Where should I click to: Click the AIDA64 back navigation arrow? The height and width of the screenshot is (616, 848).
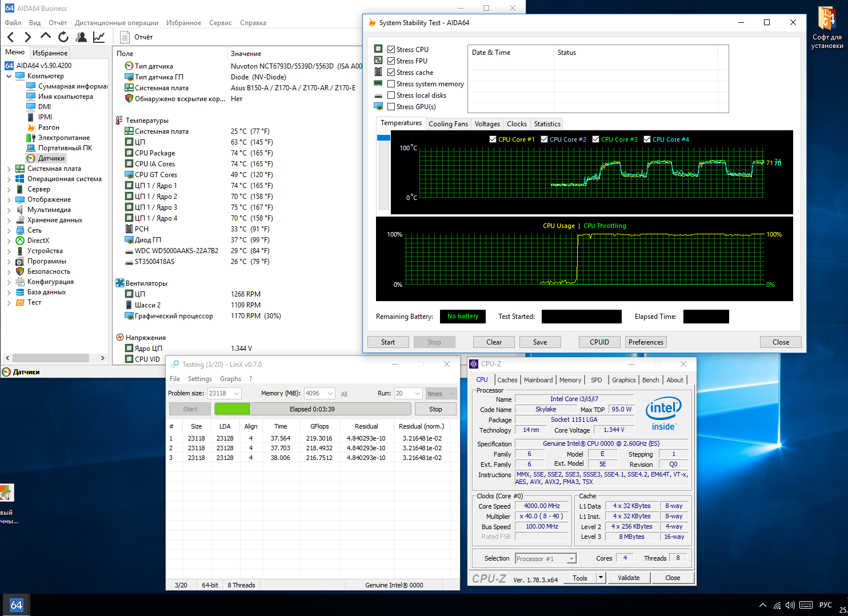(x=11, y=37)
